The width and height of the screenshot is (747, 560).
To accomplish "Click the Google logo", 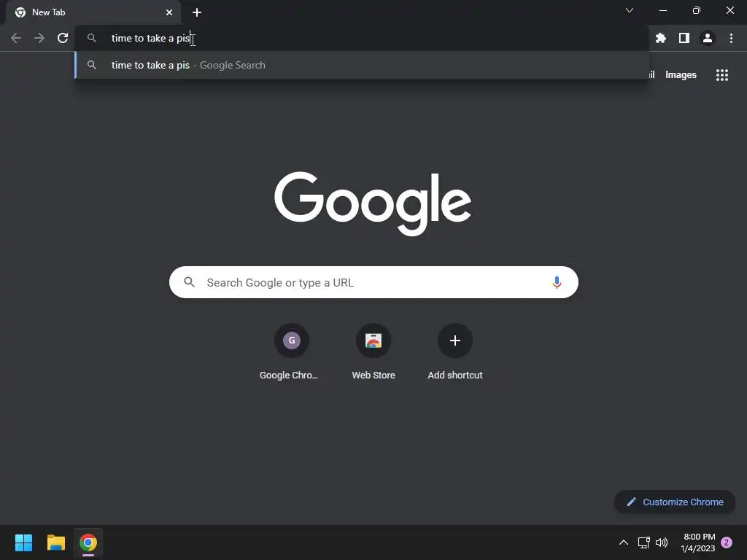I will pos(373,203).
